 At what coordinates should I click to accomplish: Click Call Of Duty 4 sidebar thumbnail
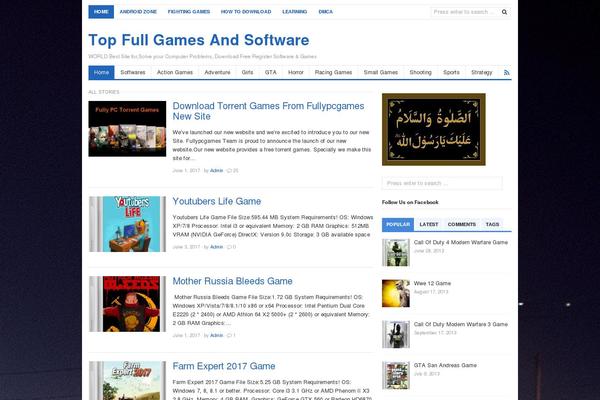(x=396, y=253)
